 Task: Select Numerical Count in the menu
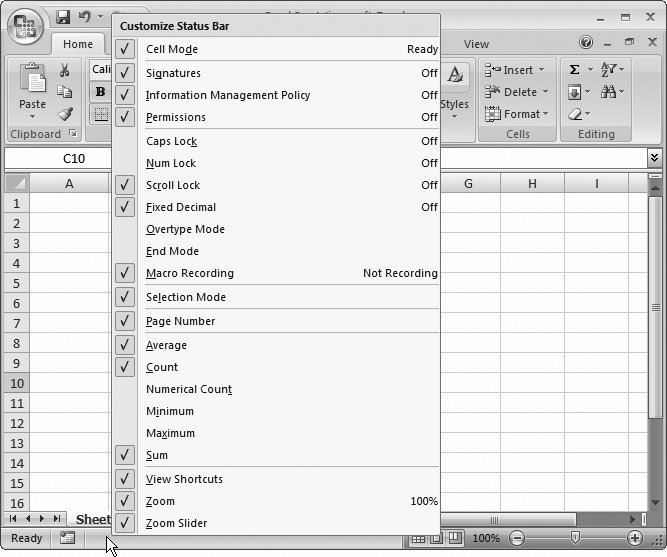click(189, 389)
